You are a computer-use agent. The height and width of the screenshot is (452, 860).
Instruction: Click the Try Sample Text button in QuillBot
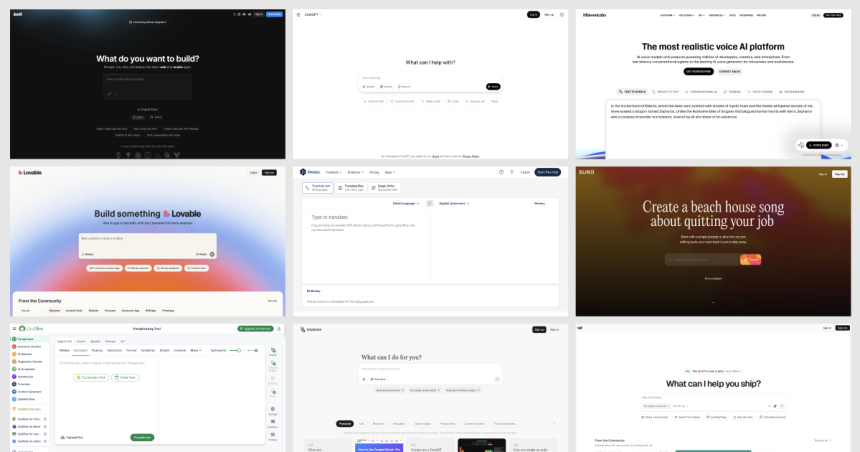91,377
